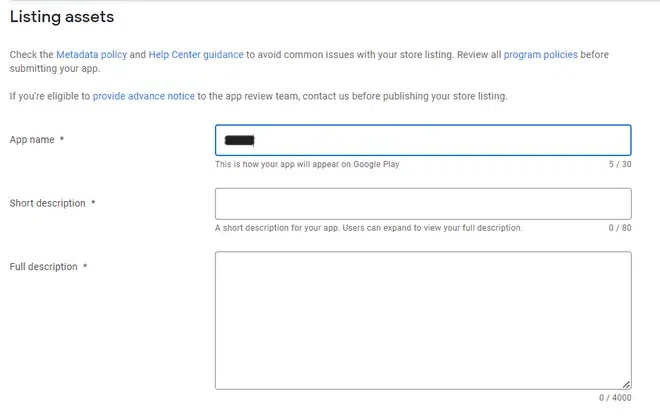The width and height of the screenshot is (660, 420).
Task: Click the 5 / 30 character counter
Action: (x=620, y=164)
